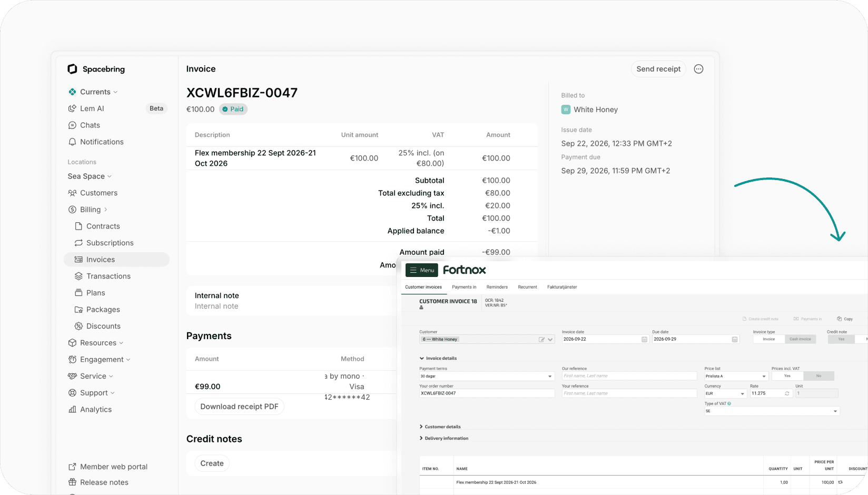
Task: Refresh the currency Rate in Fortnox
Action: point(787,393)
